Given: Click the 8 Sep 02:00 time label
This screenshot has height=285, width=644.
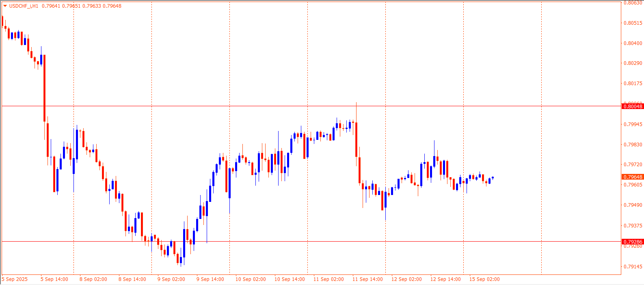Looking at the screenshot, I should (x=93, y=279).
